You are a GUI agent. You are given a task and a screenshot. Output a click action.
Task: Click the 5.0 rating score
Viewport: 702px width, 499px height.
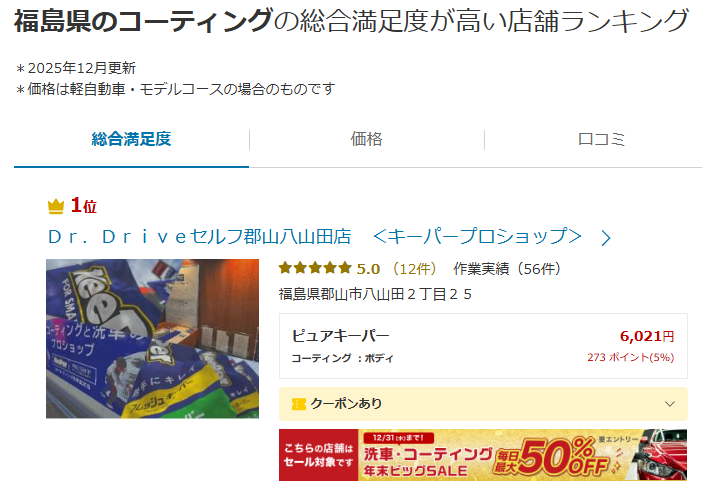point(368,269)
